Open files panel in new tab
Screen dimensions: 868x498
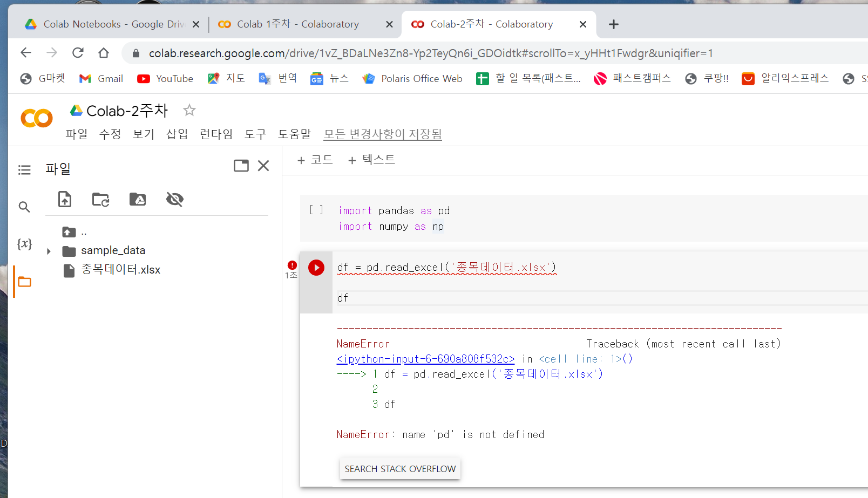(241, 166)
